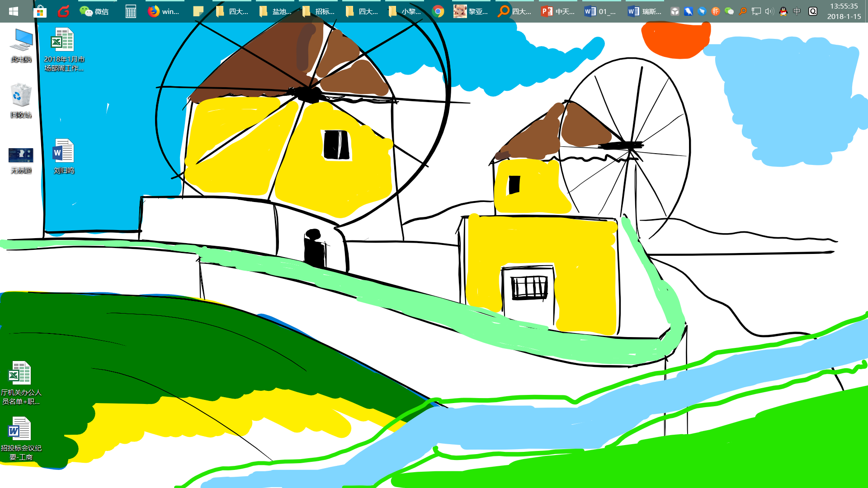
Task: Open WeChat (微信) taskbar app
Action: pyautogui.click(x=94, y=11)
